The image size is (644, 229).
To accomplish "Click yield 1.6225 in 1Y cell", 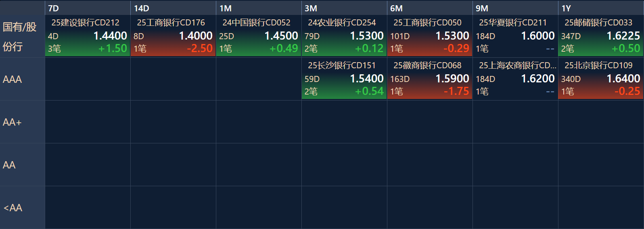I will coord(623,36).
